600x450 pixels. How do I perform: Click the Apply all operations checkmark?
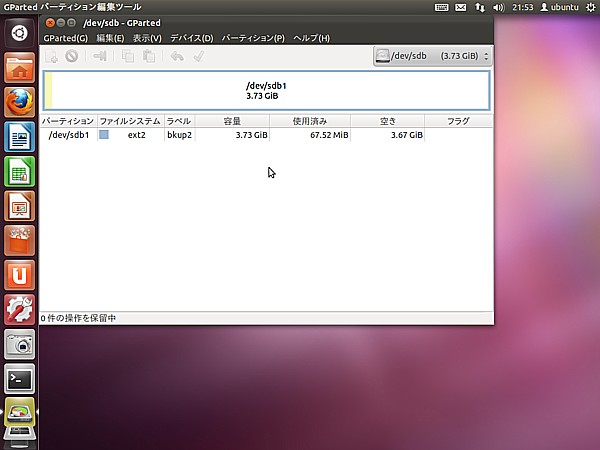(x=198, y=56)
